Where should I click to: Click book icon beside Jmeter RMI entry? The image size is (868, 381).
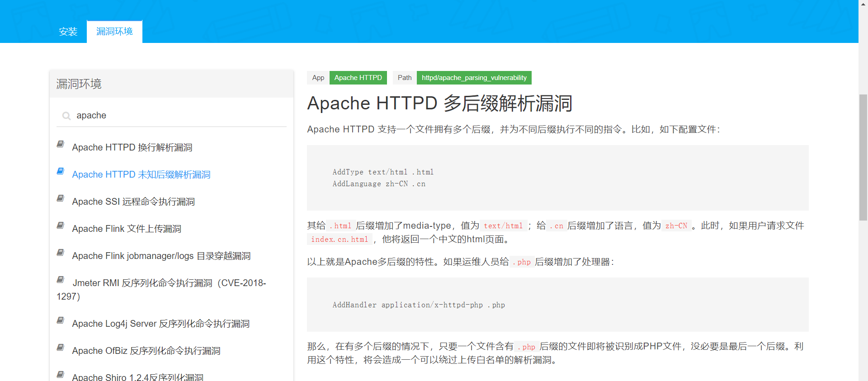pos(60,280)
